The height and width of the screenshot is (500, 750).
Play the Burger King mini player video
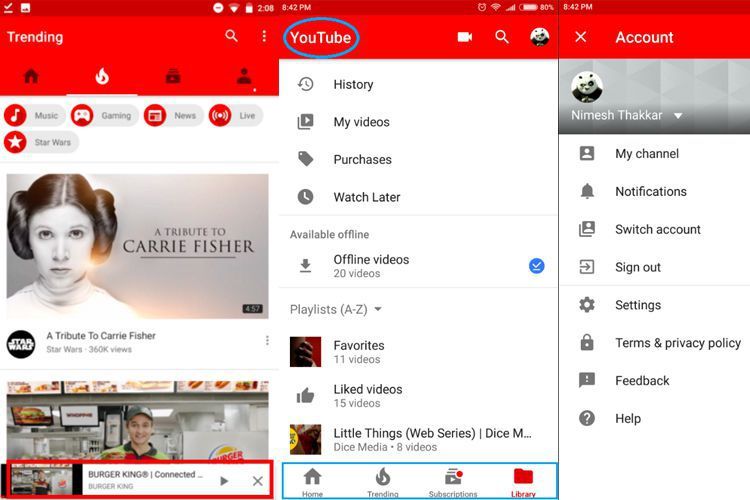224,481
